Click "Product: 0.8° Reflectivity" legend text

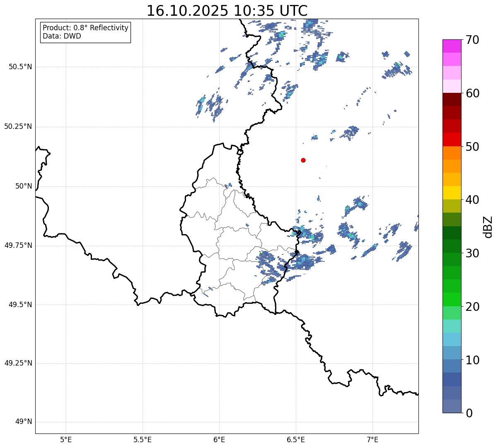86,28
